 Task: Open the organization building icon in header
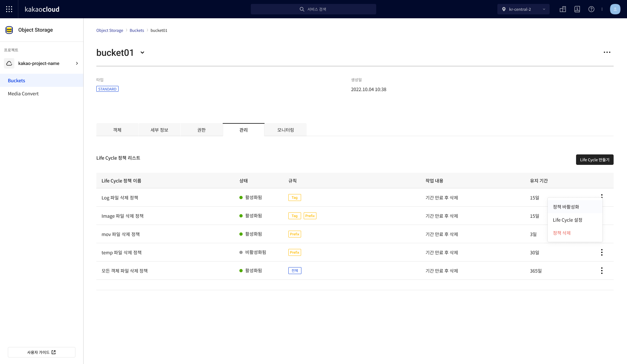[563, 9]
